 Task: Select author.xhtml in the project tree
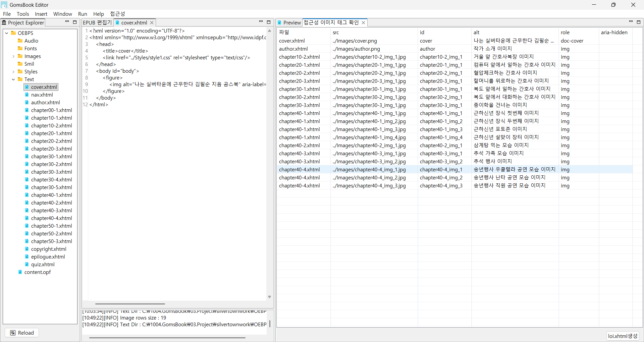pyautogui.click(x=45, y=102)
